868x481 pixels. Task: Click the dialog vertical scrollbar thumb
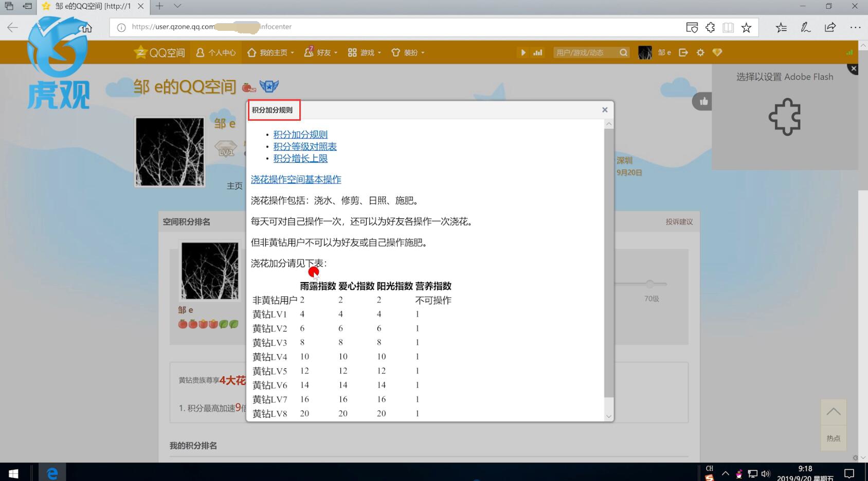pos(609,263)
